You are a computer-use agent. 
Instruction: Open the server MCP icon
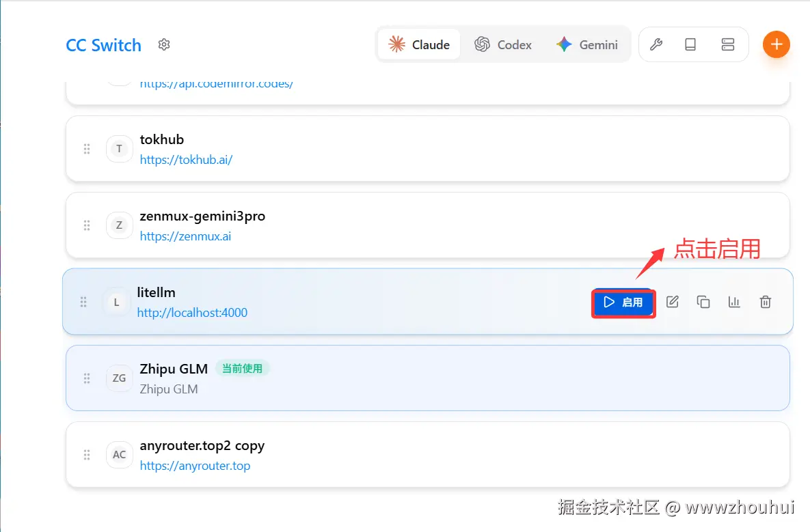[727, 44]
